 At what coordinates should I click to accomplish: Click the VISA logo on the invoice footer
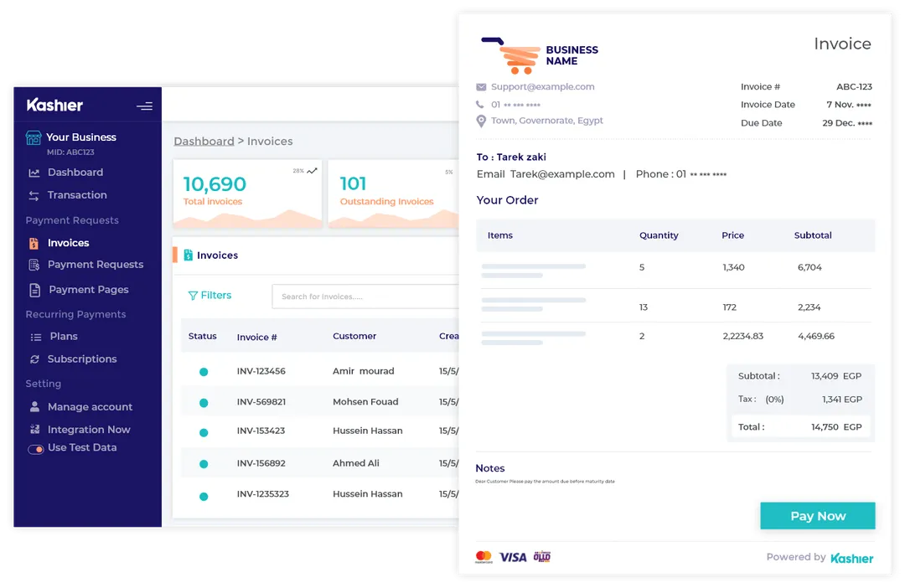(513, 557)
